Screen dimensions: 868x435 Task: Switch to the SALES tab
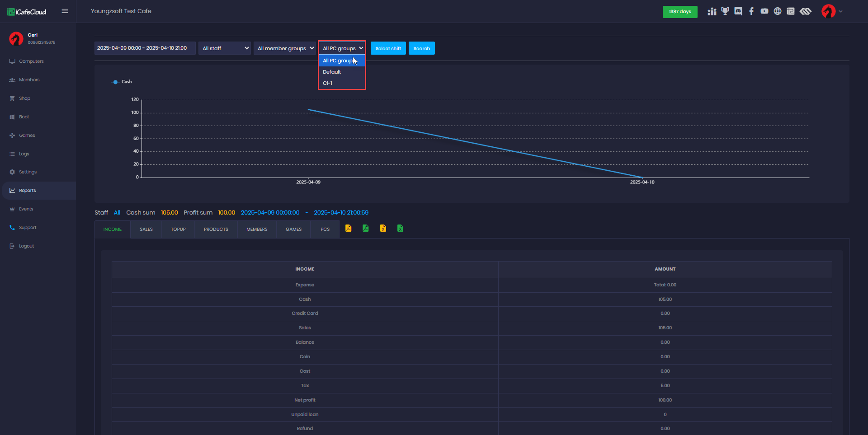pos(146,229)
